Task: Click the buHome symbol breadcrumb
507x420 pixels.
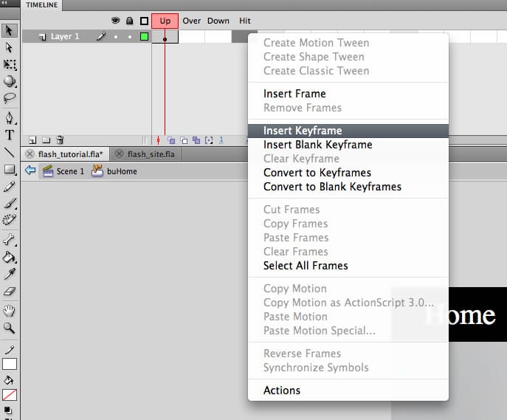Action: point(114,171)
